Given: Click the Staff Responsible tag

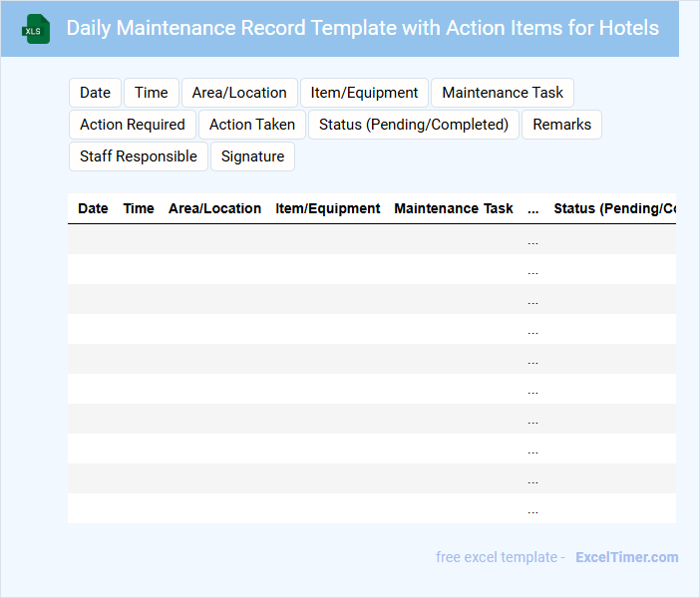Looking at the screenshot, I should [139, 156].
